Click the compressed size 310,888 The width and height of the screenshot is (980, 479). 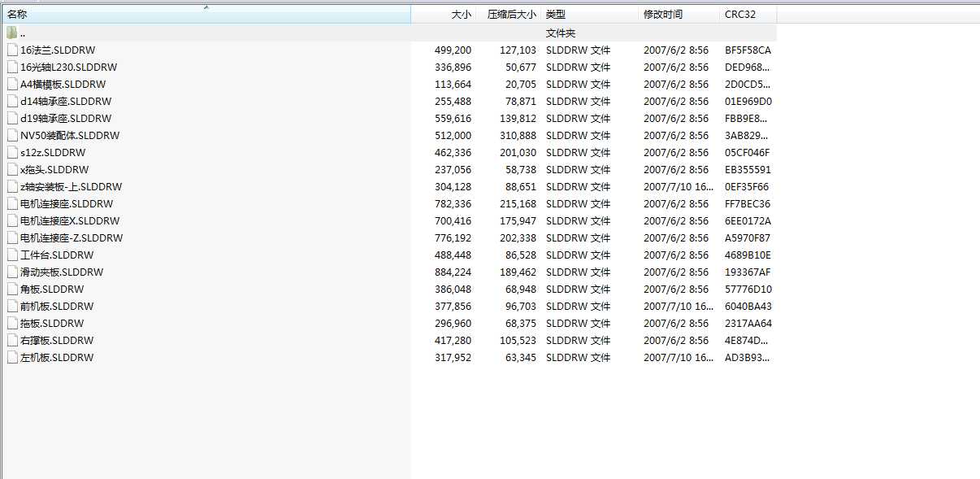pyautogui.click(x=518, y=135)
